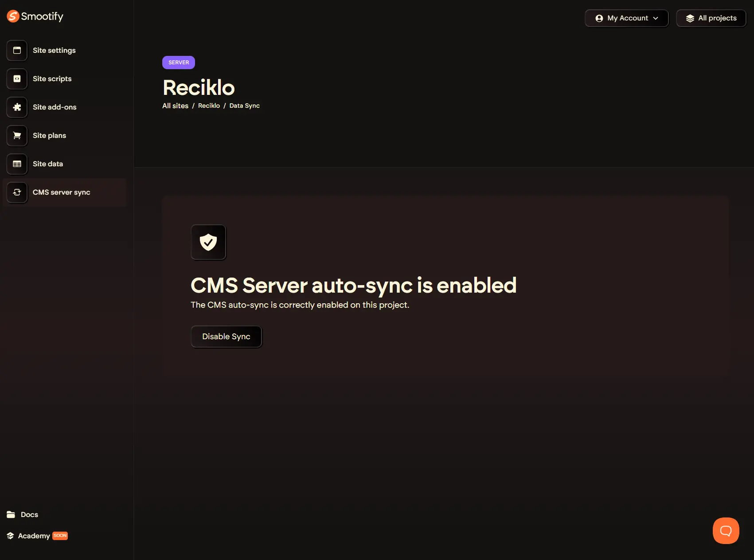Select the Reciklo breadcrumb
The height and width of the screenshot is (560, 754).
[x=208, y=106]
